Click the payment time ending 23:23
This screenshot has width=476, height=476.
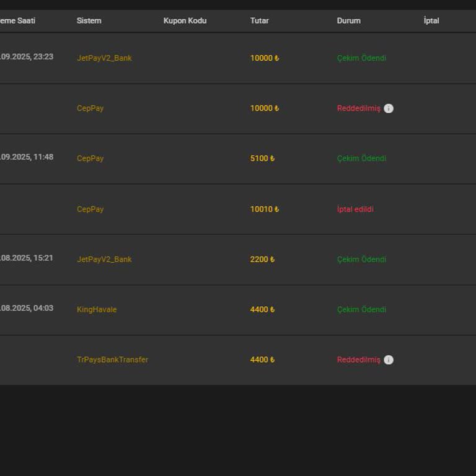tap(26, 56)
